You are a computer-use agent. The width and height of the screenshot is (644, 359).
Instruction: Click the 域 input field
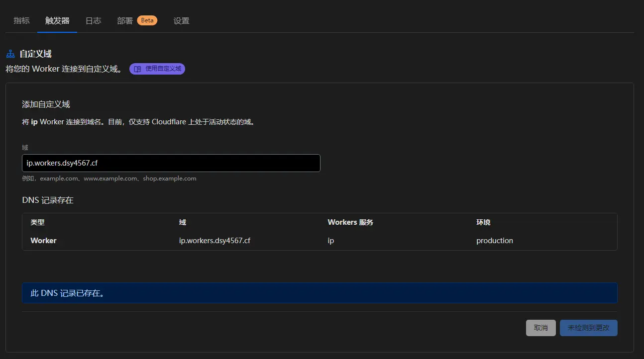tap(171, 163)
